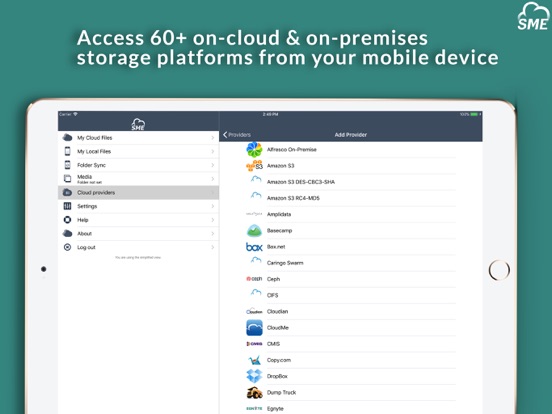
Task: Tap the Box.net logo icon
Action: (x=254, y=247)
